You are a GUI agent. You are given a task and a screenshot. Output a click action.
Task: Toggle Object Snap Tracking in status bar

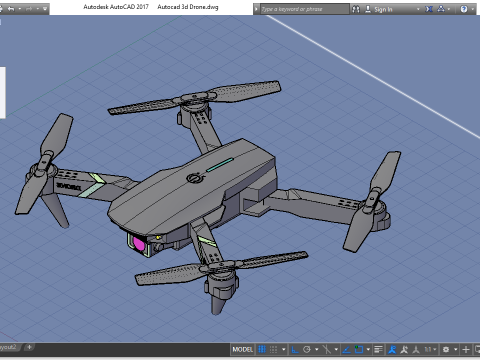pos(346,349)
